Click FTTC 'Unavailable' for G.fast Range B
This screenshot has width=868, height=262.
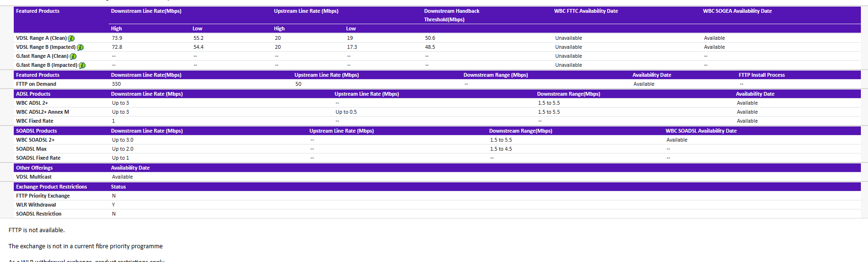(569, 65)
